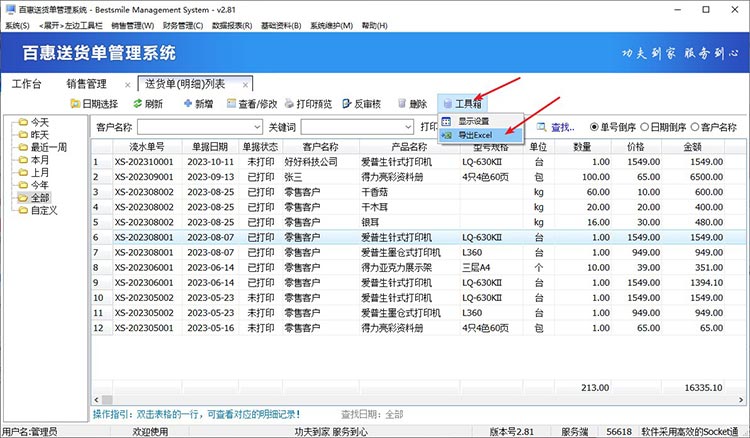The width and height of the screenshot is (750, 438).
Task: Click status bar text 版本号2.81
Action: tap(511, 432)
